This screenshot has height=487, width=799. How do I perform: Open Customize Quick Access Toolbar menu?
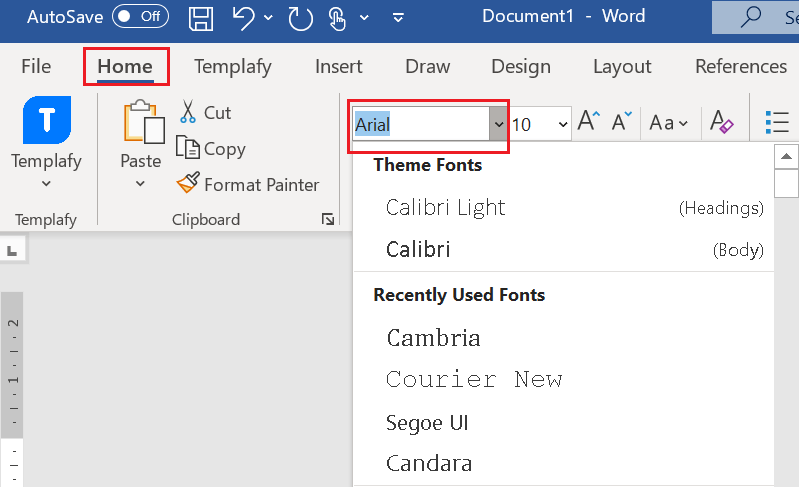(398, 18)
